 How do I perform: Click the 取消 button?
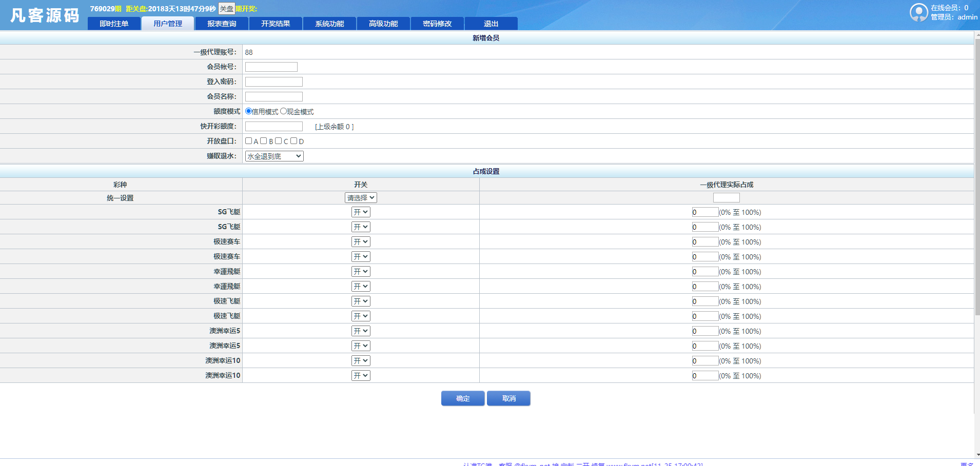coord(508,398)
